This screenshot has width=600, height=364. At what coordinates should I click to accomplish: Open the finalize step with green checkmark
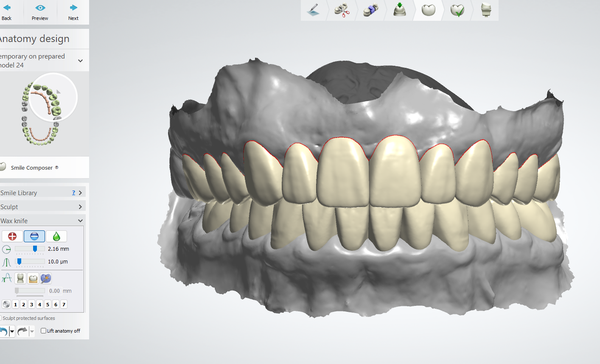point(457,10)
